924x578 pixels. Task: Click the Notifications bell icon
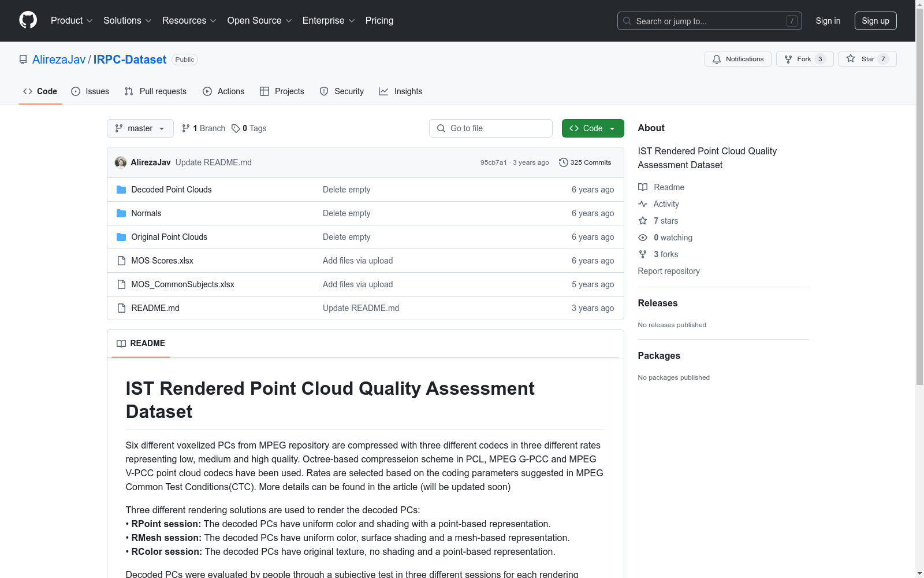717,60
